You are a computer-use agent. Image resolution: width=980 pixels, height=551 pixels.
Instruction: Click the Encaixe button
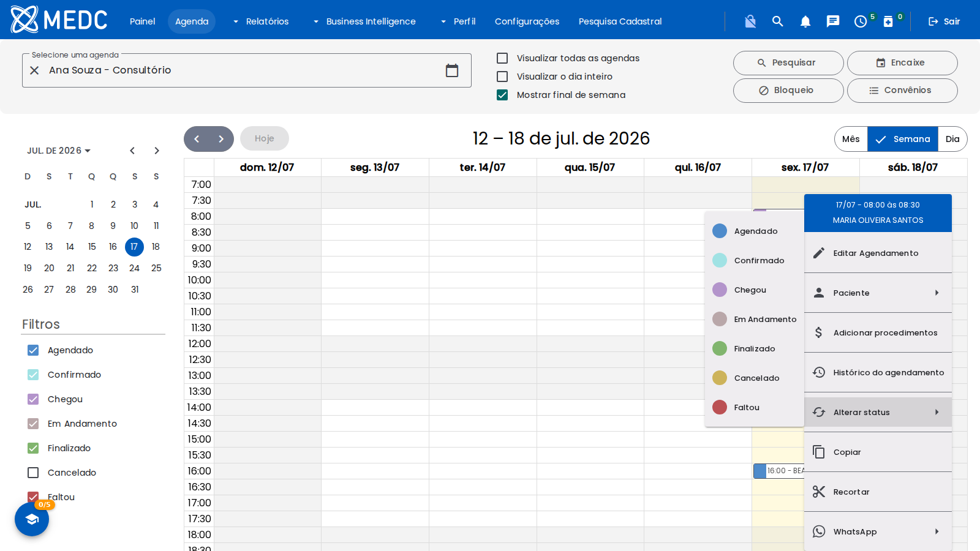(x=902, y=63)
